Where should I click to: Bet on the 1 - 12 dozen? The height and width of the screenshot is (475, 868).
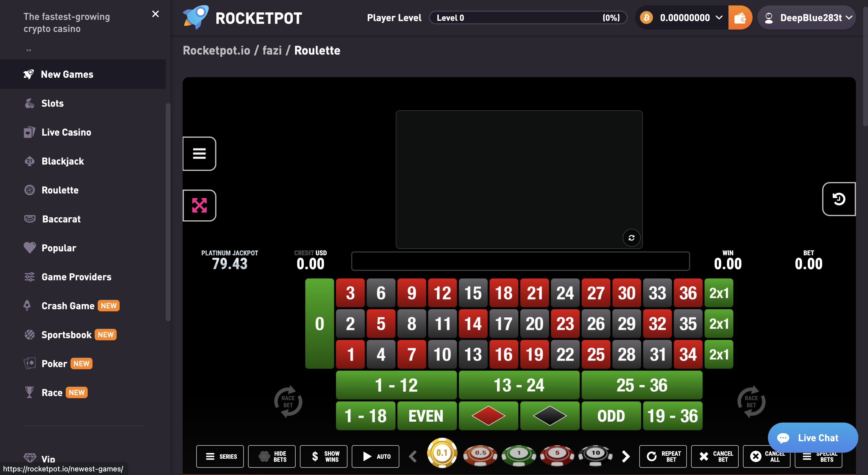(x=396, y=385)
